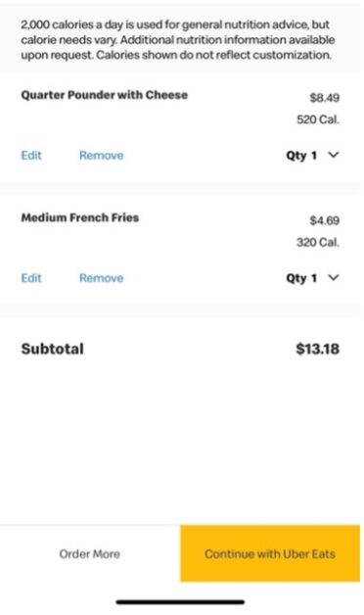Tap the Subtotal label
The width and height of the screenshot is (364, 615).
[53, 349]
